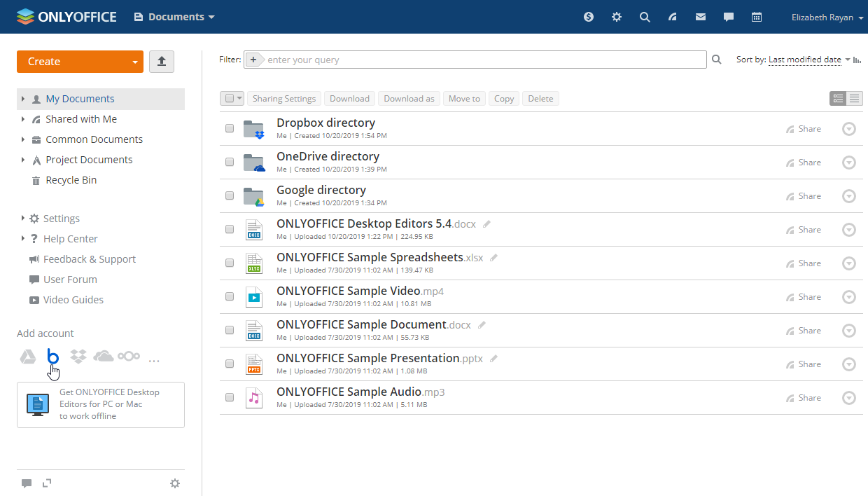Viewport: 868px width, 496px height.
Task: Open ONLYOFFICE Sample Audio actions menu arrow
Action: pyautogui.click(x=848, y=398)
